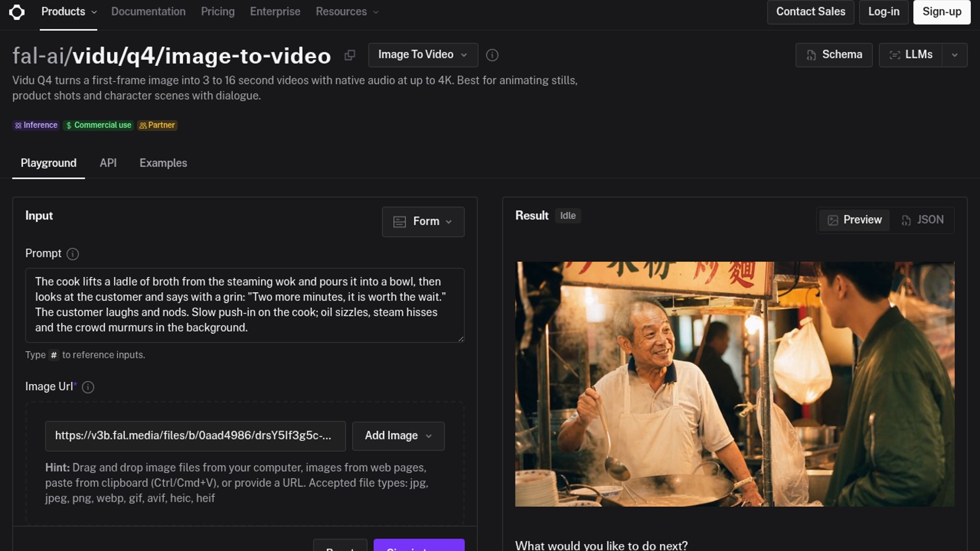Open the Enterprise page

pos(275,12)
